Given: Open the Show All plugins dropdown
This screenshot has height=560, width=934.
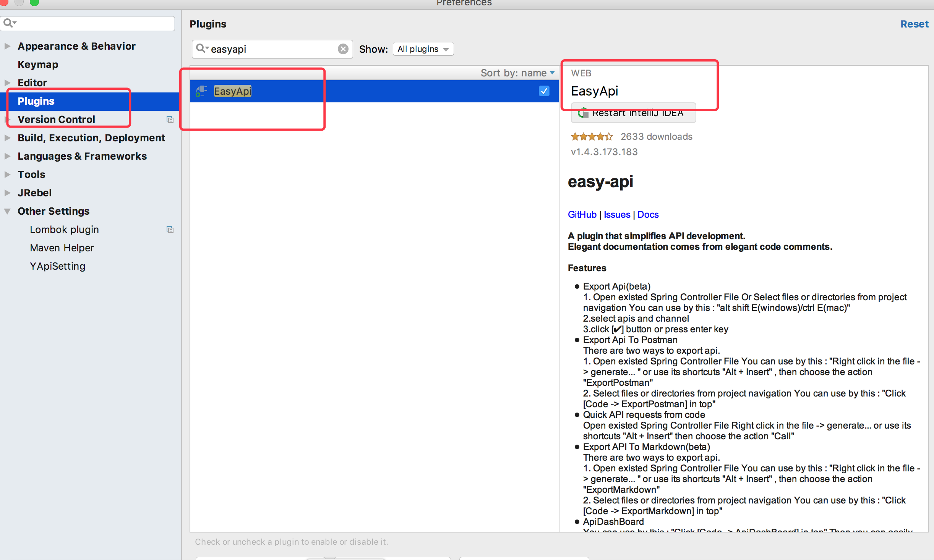Looking at the screenshot, I should pos(423,49).
